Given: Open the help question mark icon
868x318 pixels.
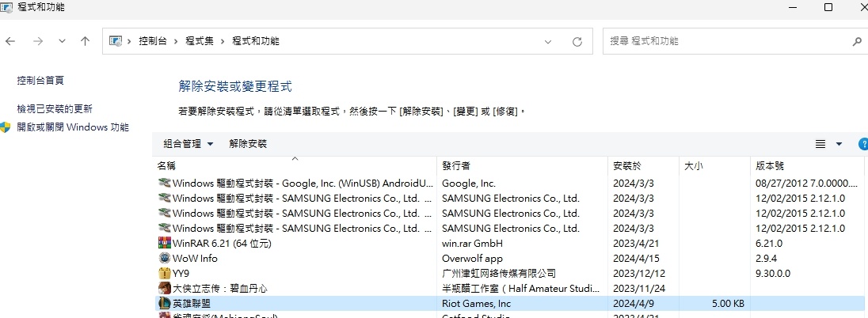Looking at the screenshot, I should [862, 144].
